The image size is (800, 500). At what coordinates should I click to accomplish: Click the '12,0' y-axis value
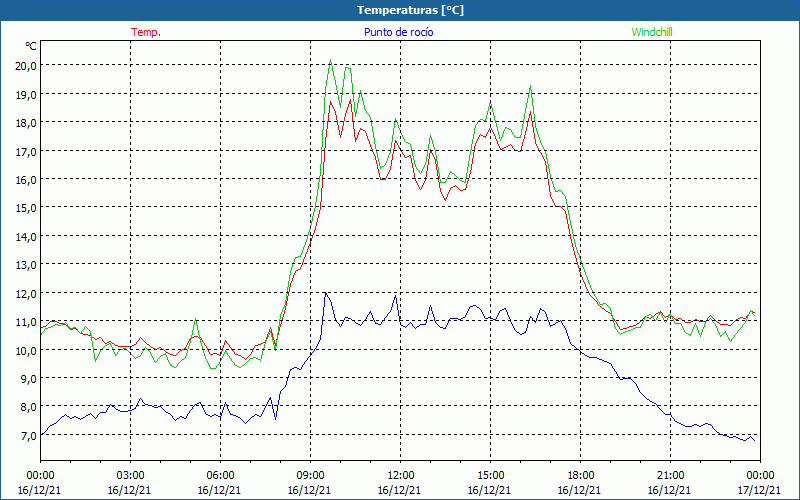coord(26,293)
